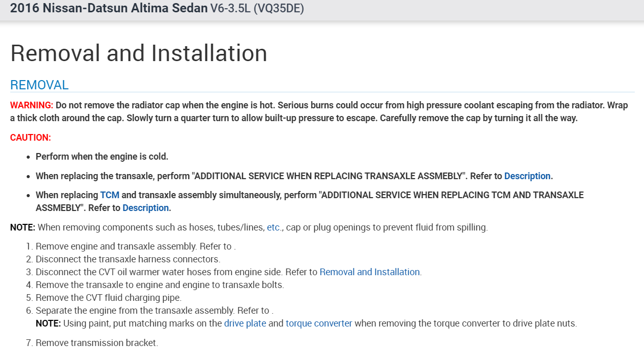Click the V6-3.5L (VQ35DE) engine label
This screenshot has width=644, height=364.
[x=257, y=9]
